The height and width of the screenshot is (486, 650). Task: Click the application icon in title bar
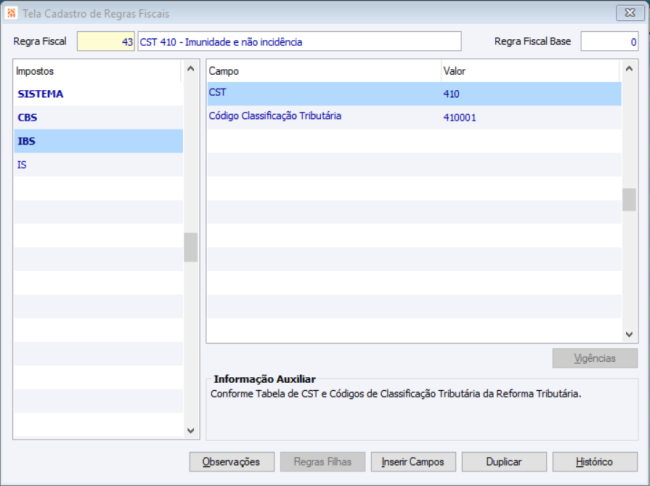tap(11, 13)
